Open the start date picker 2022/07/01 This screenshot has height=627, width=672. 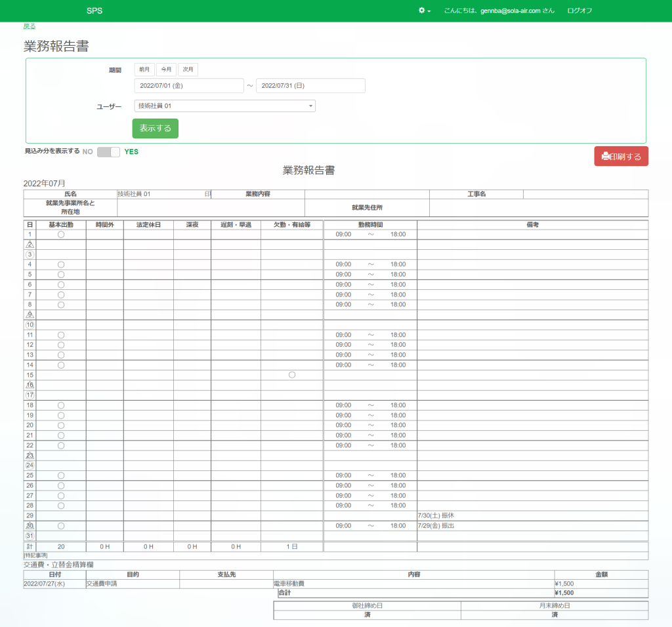[188, 86]
